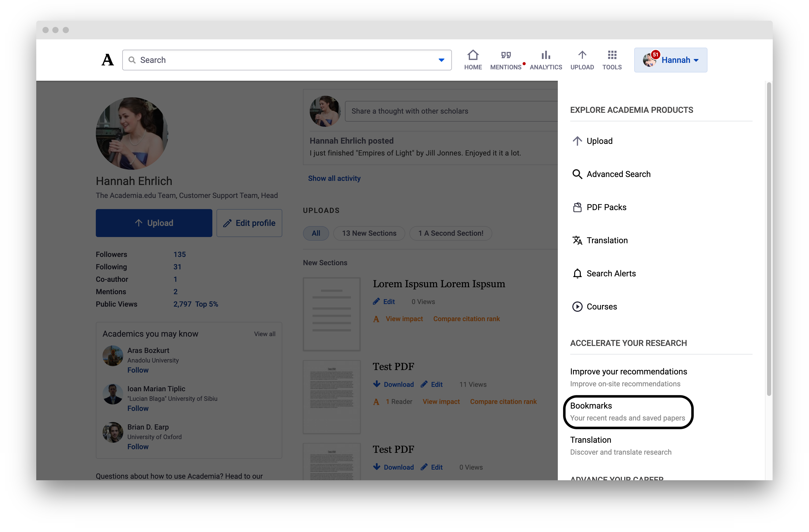This screenshot has height=532, width=809.
Task: Click pencil icon beside Lorem Ispsum Edit
Action: pyautogui.click(x=376, y=302)
